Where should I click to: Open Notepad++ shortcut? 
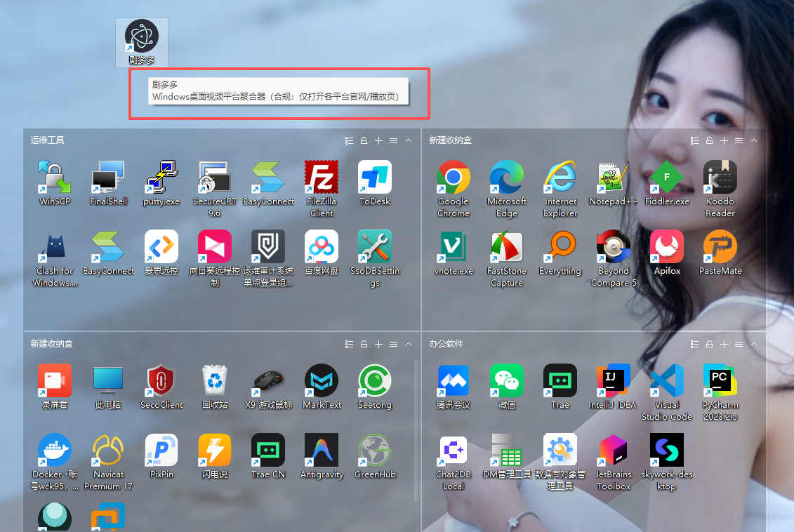(613, 183)
